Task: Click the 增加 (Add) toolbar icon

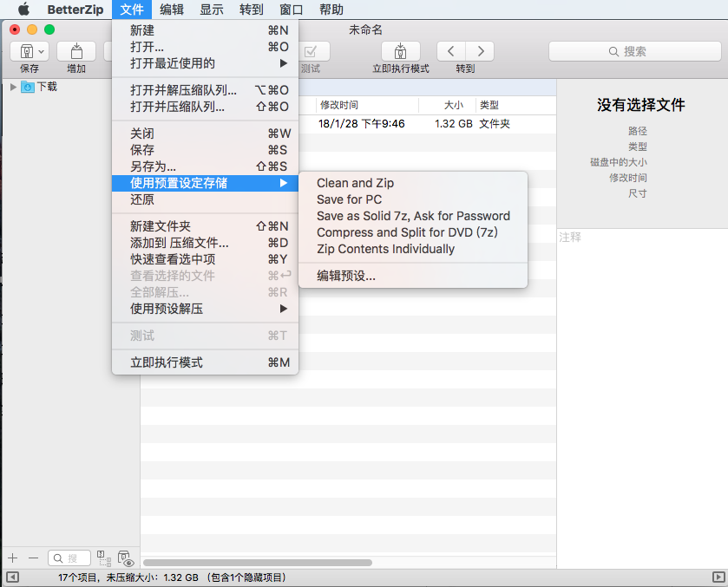Action: (x=76, y=51)
